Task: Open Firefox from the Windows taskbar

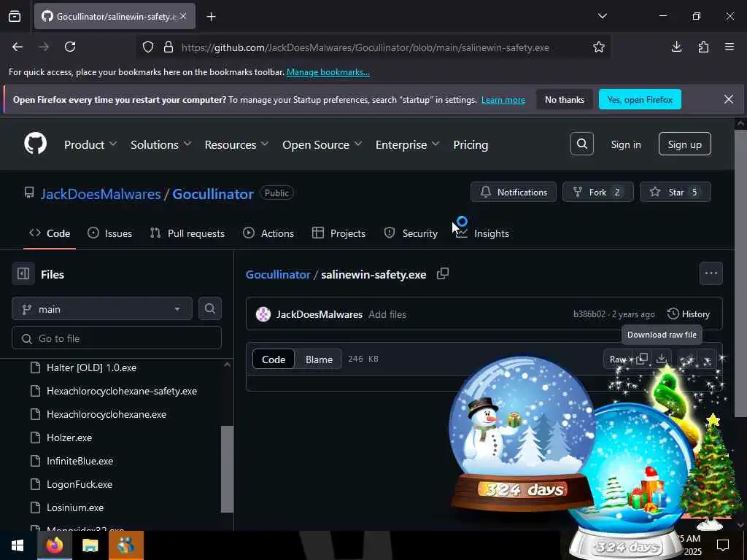Action: pos(55,545)
